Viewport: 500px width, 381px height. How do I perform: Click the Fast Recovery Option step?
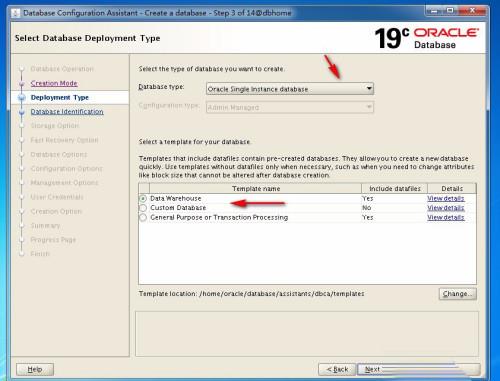64,140
